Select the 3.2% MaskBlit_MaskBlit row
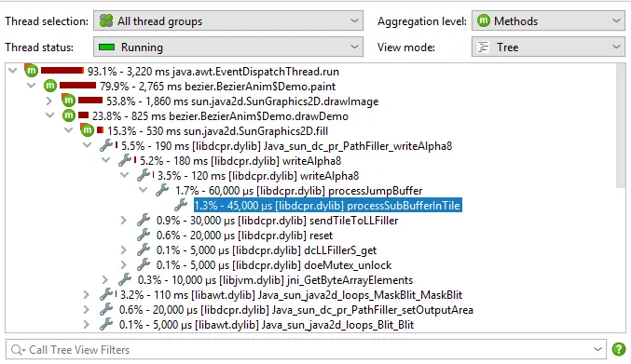631x364 pixels. (291, 294)
